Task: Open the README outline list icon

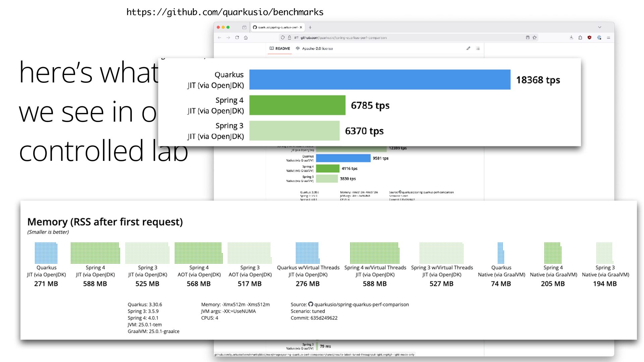Action: pos(478,48)
